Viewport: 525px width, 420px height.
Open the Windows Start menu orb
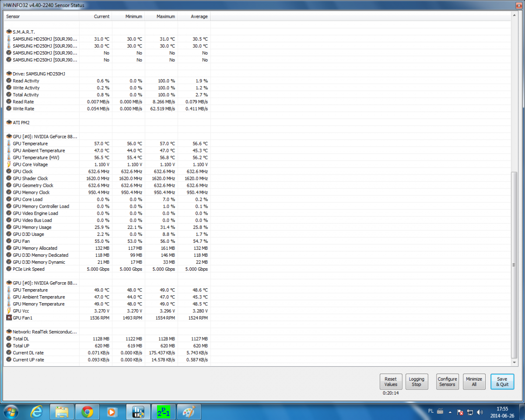click(10, 412)
